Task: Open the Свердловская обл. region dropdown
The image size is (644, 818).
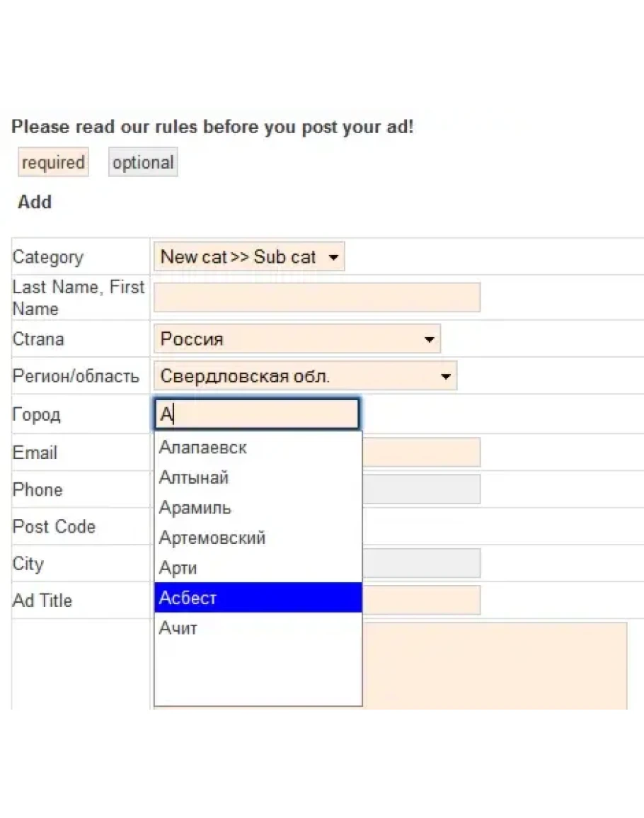Action: pyautogui.click(x=305, y=376)
